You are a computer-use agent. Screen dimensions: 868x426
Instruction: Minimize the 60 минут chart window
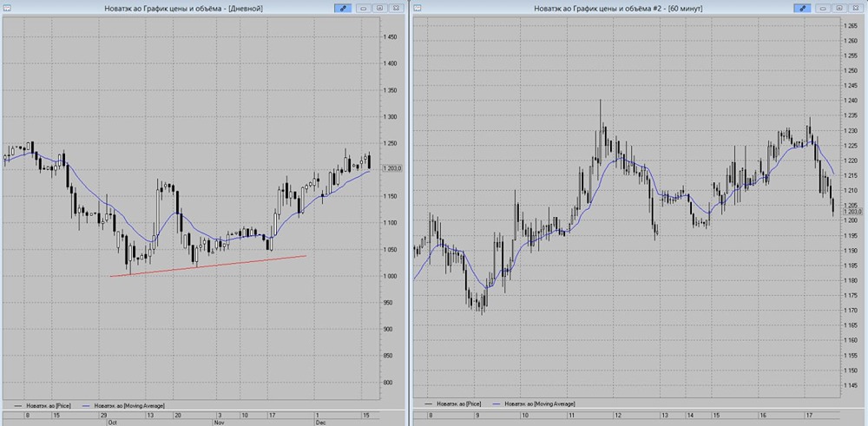(823, 8)
